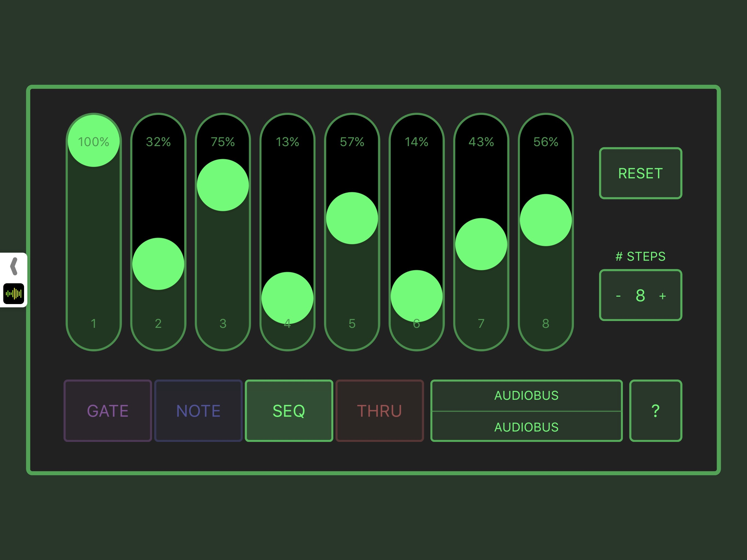The image size is (747, 560).
Task: Click the top AUDIOBUS routing button
Action: (526, 395)
